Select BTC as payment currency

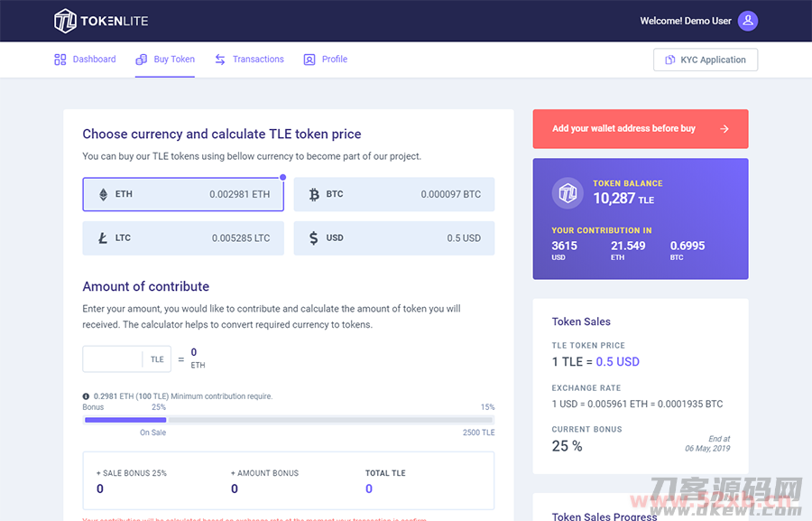coord(393,193)
